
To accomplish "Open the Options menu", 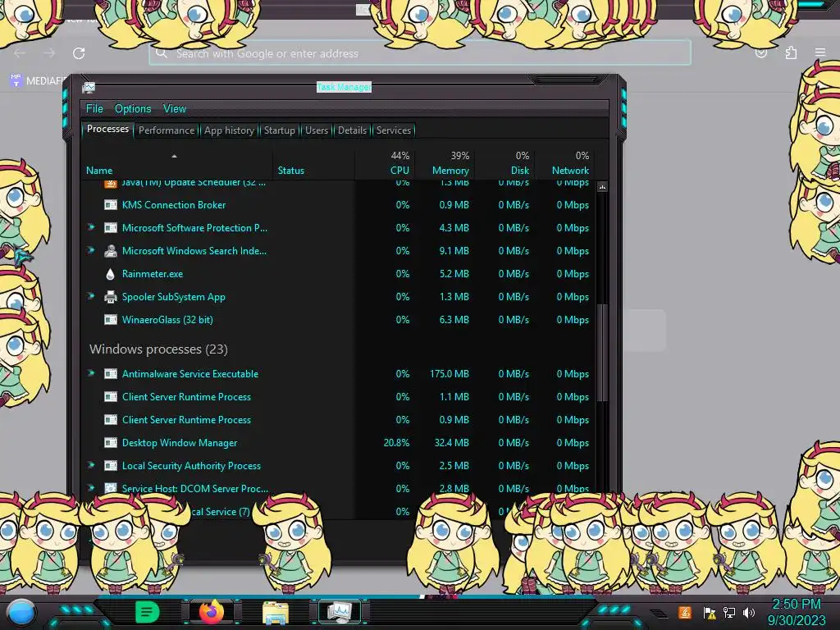I will 133,109.
